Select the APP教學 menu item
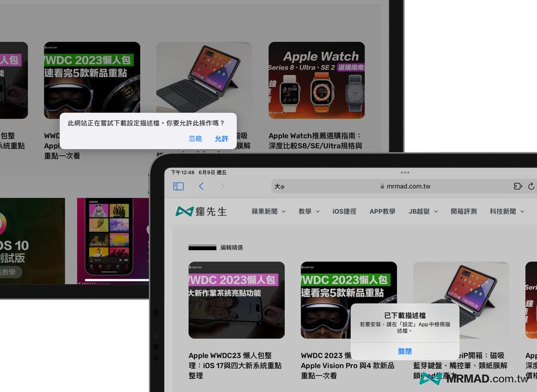The width and height of the screenshot is (537, 392). [382, 212]
